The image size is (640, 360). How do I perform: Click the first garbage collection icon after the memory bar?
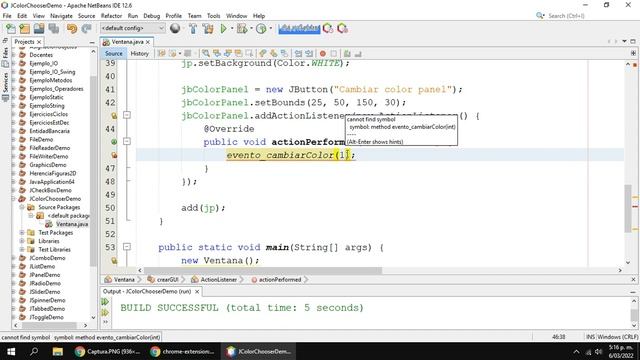point(328,29)
